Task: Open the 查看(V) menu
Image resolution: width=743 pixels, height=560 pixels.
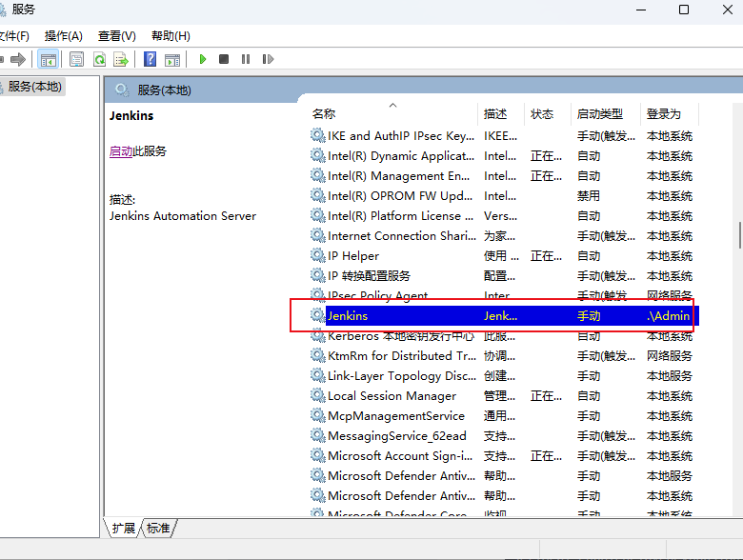Action: (116, 36)
